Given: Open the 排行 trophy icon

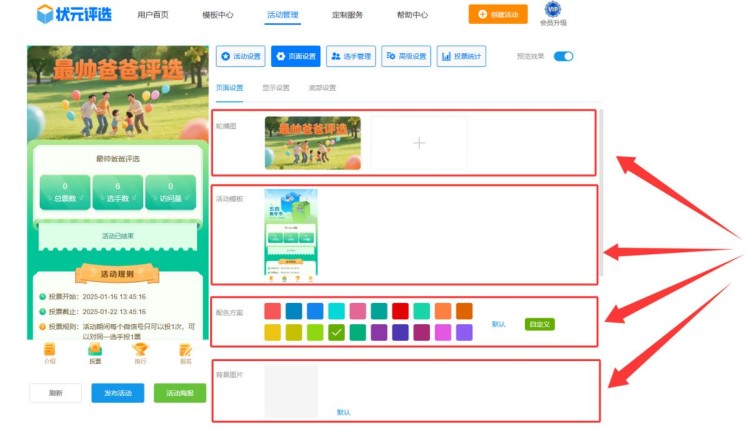Looking at the screenshot, I should tap(140, 350).
